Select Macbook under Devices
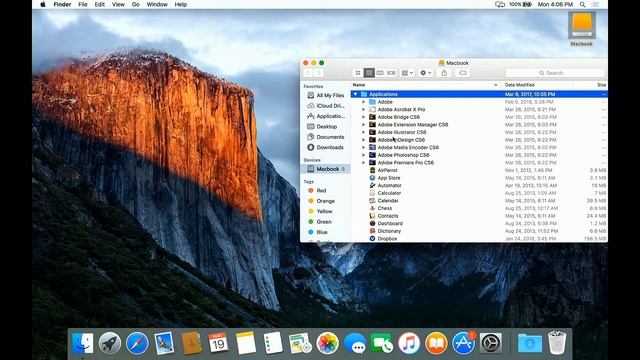The width and height of the screenshot is (640, 360). [x=325, y=169]
